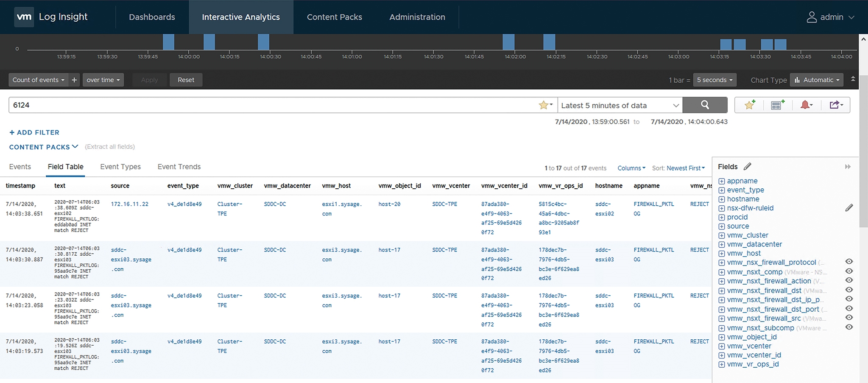Viewport: 868px width, 383px height.
Task: Click plus icon beside hostname field
Action: pos(722,199)
